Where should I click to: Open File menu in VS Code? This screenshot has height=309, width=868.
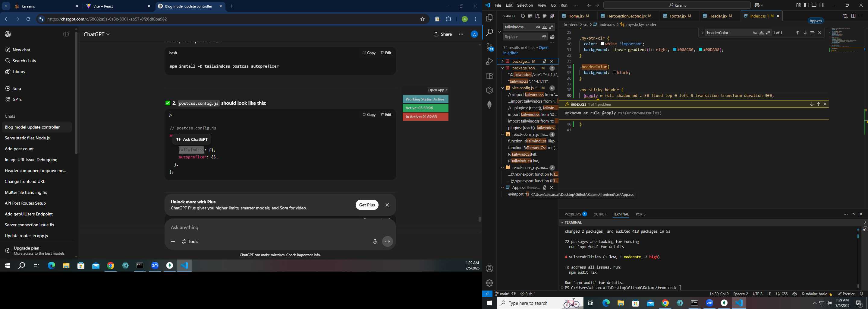click(x=498, y=5)
